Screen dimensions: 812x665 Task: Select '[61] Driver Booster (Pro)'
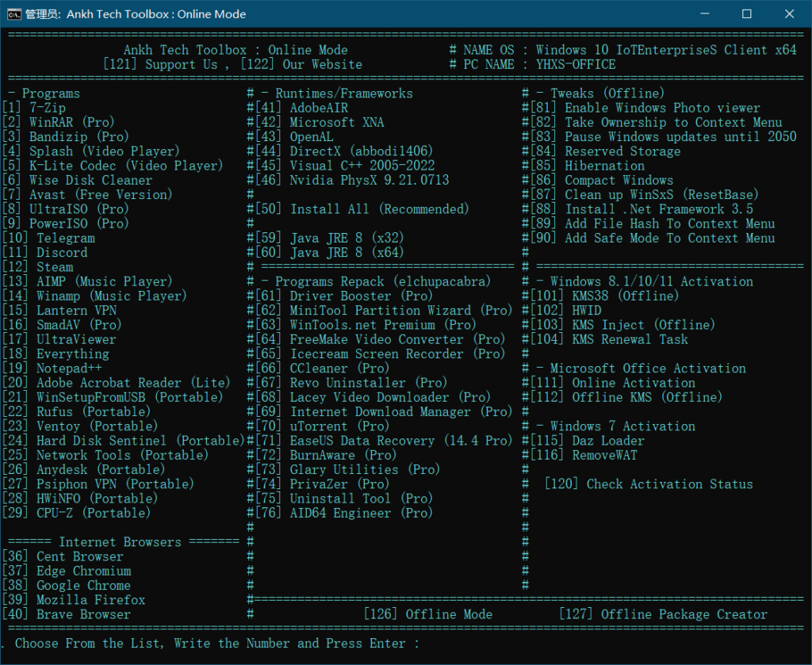click(343, 296)
